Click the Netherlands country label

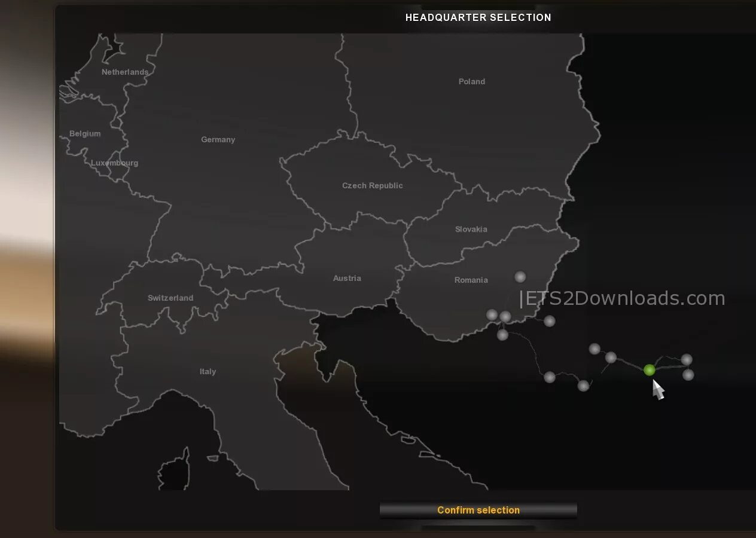(125, 72)
